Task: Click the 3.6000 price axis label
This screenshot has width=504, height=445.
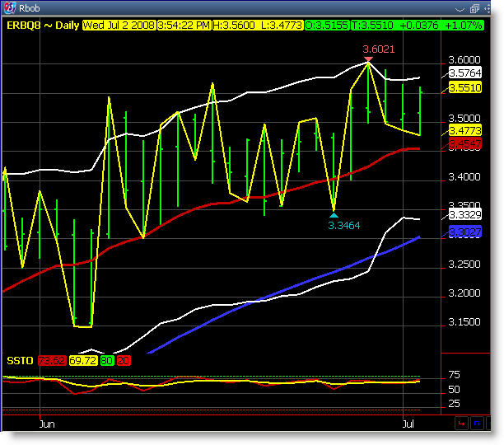Action: 464,60
